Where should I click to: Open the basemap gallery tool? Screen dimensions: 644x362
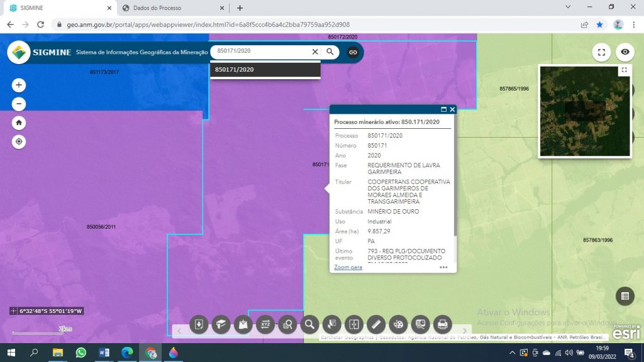(x=421, y=324)
